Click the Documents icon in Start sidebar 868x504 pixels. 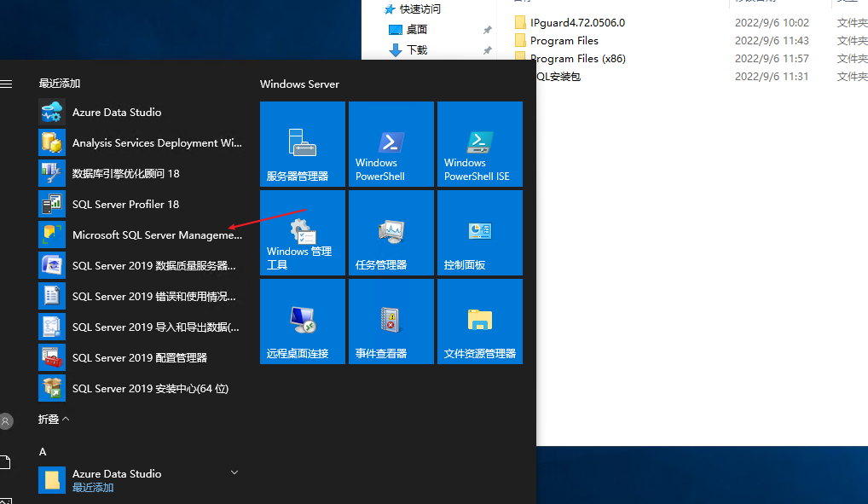[4, 462]
